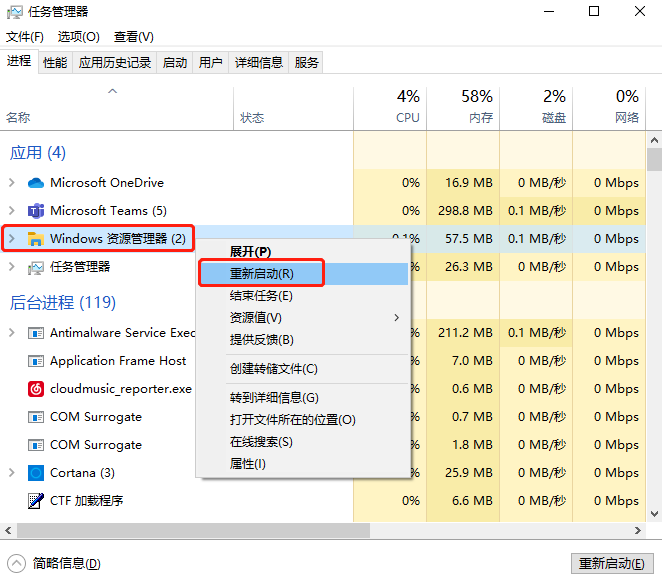Collapse sort arrow above 名称 column
The width and height of the screenshot is (662, 579).
[112, 91]
